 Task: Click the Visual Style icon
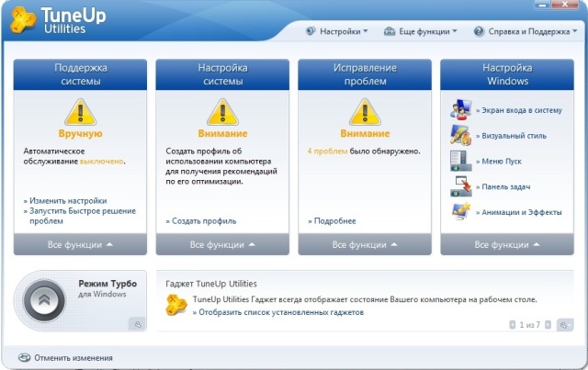pyautogui.click(x=460, y=136)
